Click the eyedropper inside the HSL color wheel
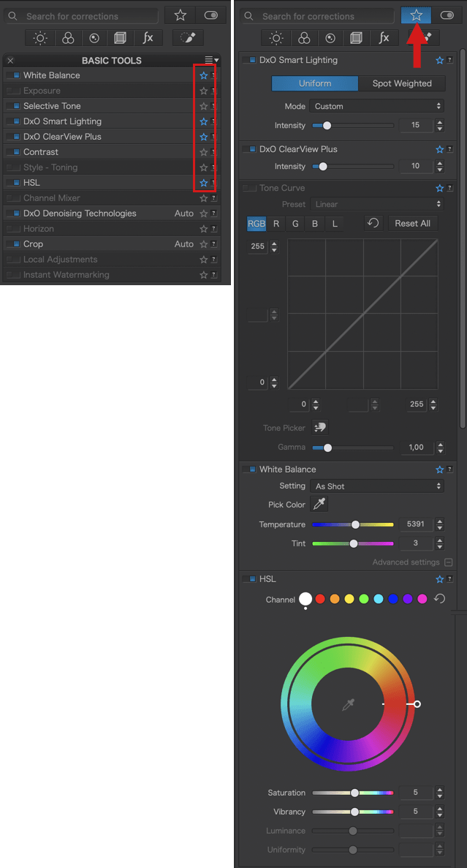This screenshot has width=467, height=868. [348, 704]
